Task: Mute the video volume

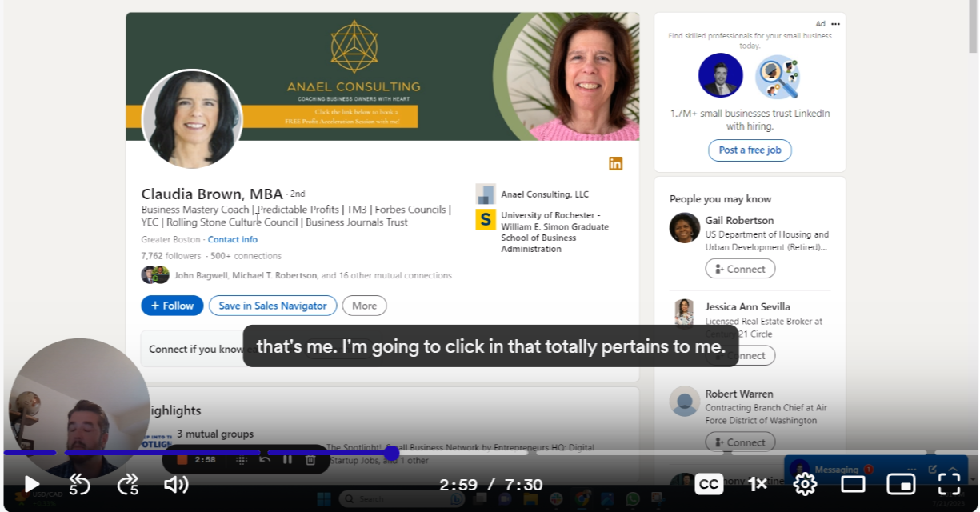Action: coord(176,484)
